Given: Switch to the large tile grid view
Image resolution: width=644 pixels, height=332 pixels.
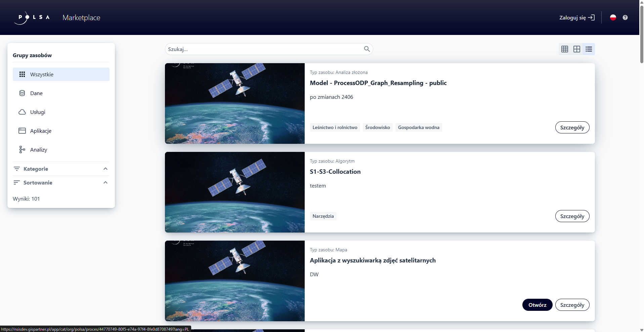Looking at the screenshot, I should [x=577, y=49].
